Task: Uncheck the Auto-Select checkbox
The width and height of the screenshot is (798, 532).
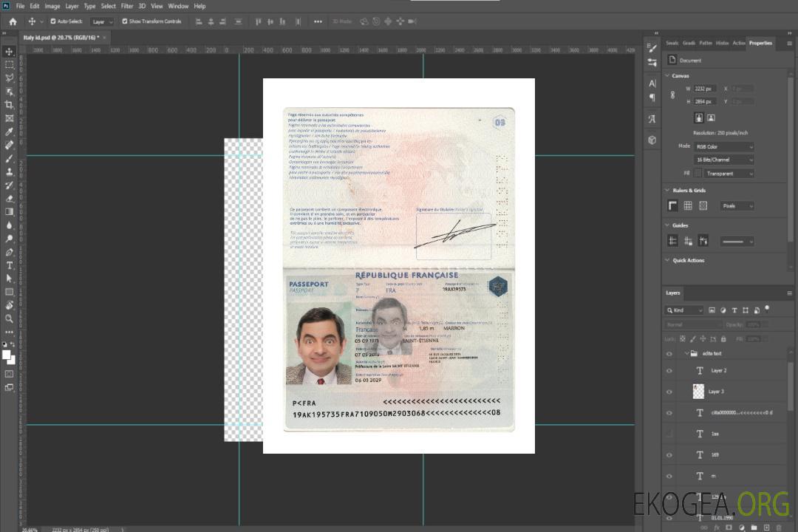Action: coord(53,21)
